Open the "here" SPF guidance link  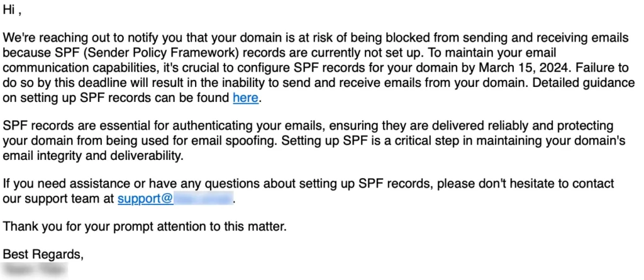click(x=246, y=98)
